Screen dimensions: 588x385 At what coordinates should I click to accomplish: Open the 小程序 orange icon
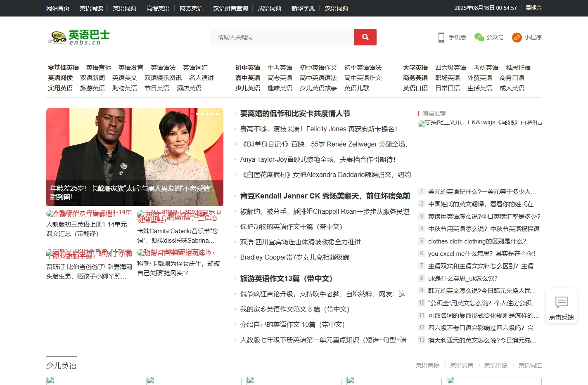517,38
